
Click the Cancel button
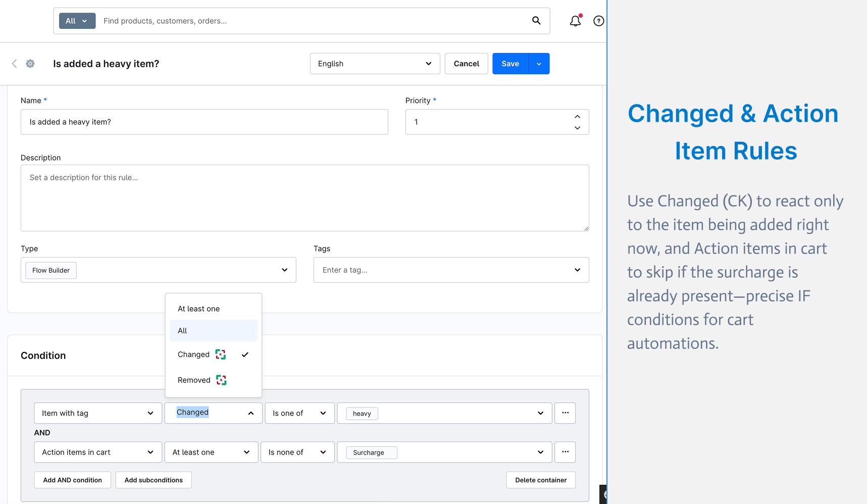pyautogui.click(x=466, y=64)
